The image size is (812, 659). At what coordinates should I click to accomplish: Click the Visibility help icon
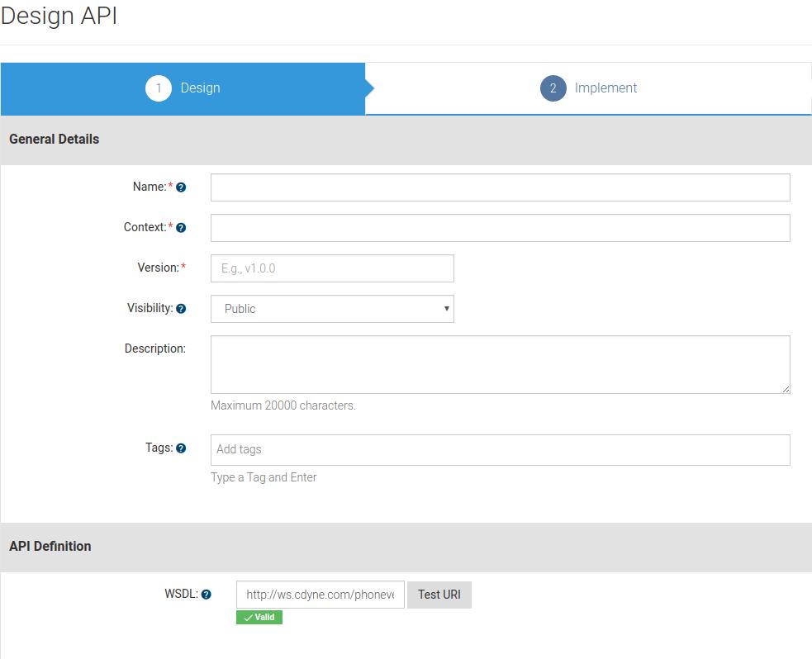click(179, 308)
